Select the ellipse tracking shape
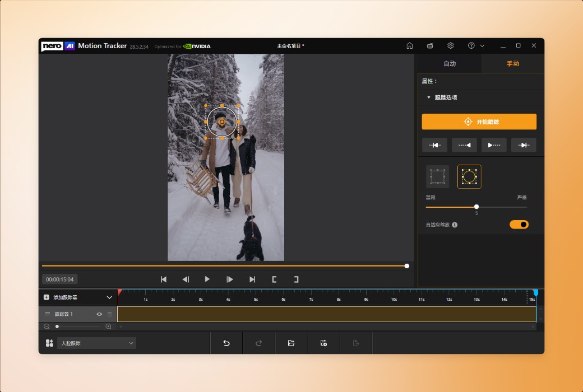The image size is (583, 392). click(469, 176)
